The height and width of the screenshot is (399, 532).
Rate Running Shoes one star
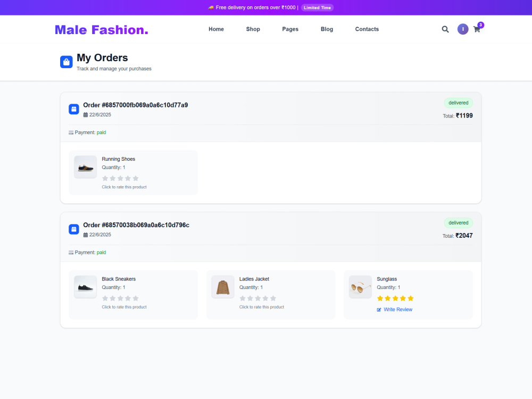105,178
